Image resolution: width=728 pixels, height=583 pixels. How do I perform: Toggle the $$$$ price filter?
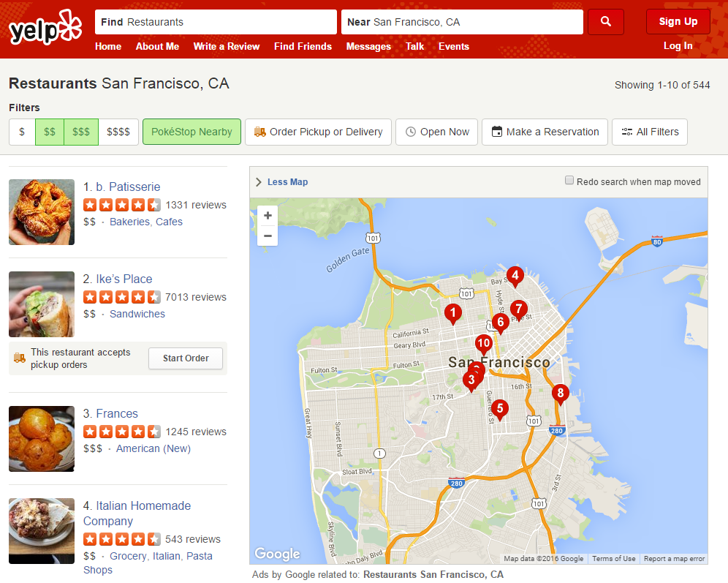[x=118, y=132]
